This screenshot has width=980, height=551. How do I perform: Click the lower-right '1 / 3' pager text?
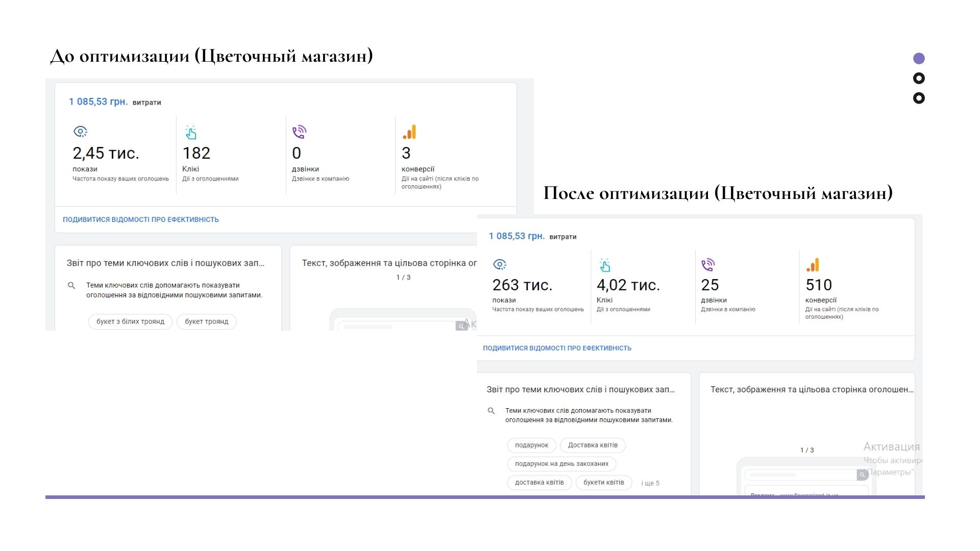(x=807, y=450)
